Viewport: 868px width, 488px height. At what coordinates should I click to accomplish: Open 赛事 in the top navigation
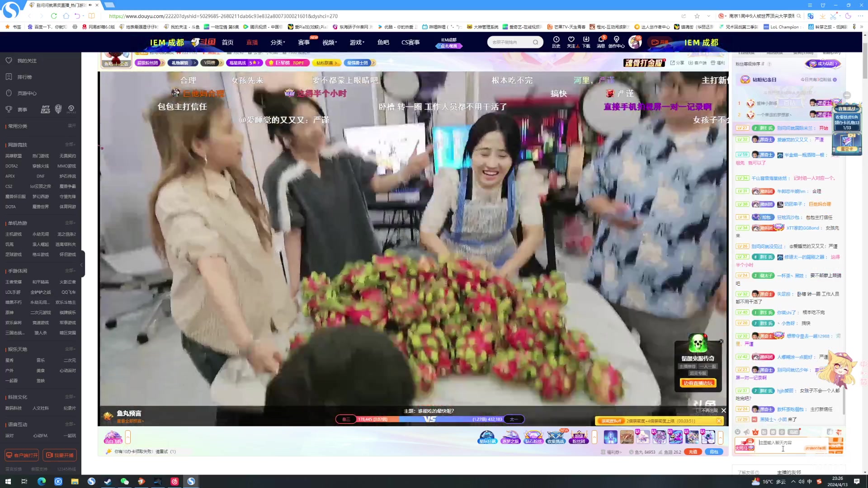click(304, 42)
